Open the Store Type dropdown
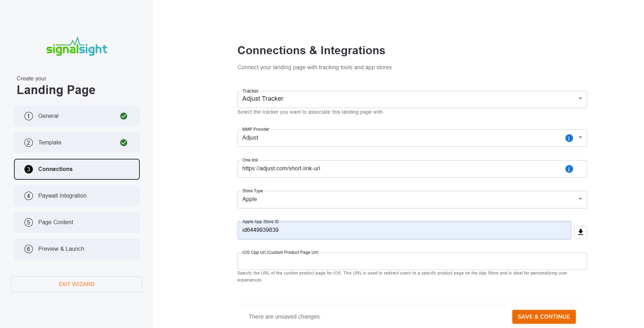Image resolution: width=644 pixels, height=328 pixels. (x=412, y=199)
